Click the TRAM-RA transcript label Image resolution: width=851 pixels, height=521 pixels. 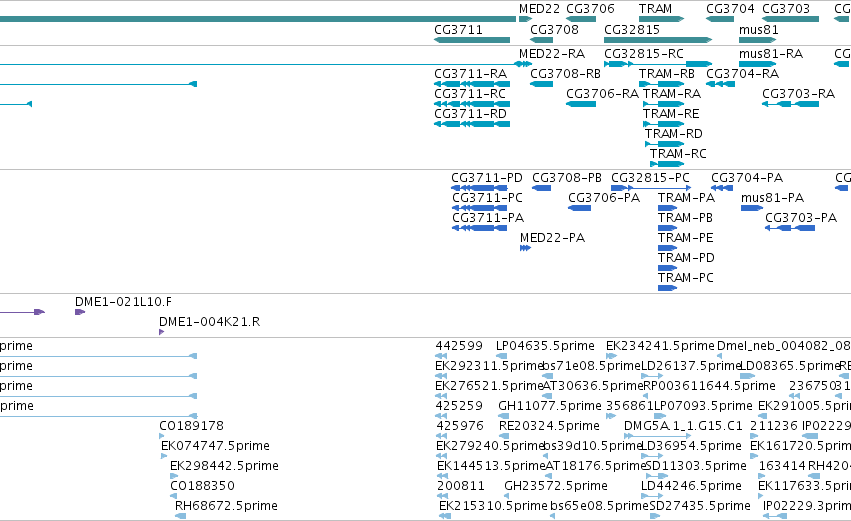click(x=671, y=93)
